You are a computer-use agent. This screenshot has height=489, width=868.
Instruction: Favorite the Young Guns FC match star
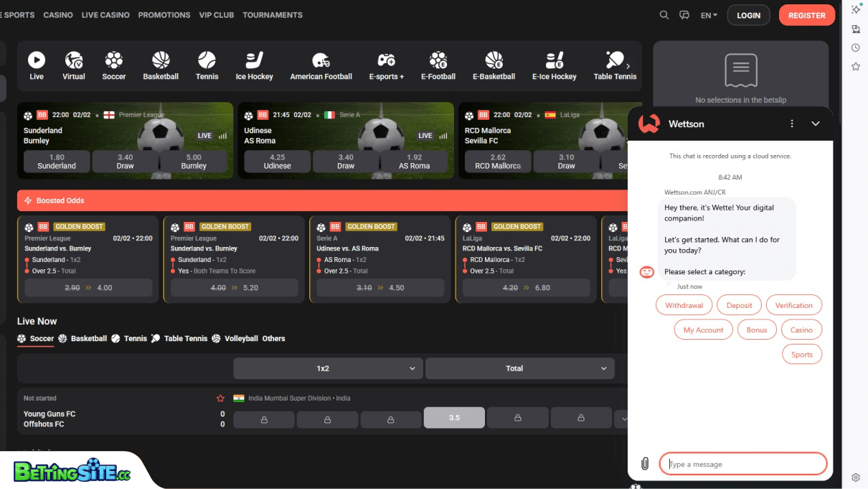click(220, 399)
